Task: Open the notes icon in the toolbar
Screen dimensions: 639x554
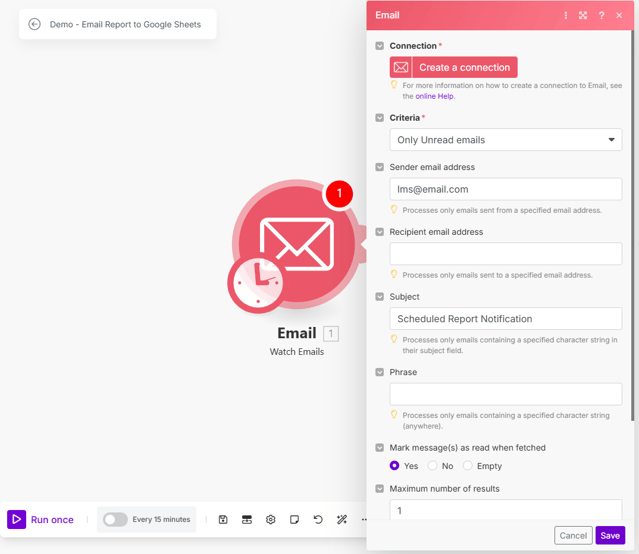Action: (x=294, y=519)
